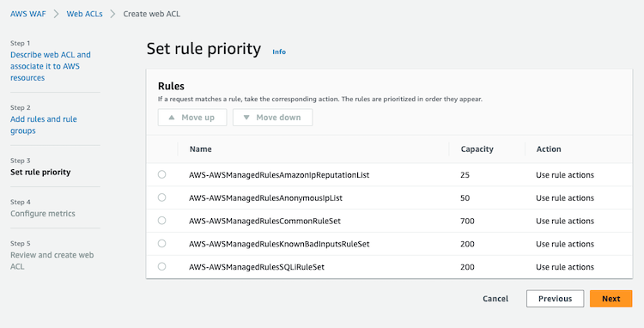The height and width of the screenshot is (328, 644).
Task: Click the Move up button
Action: point(192,118)
